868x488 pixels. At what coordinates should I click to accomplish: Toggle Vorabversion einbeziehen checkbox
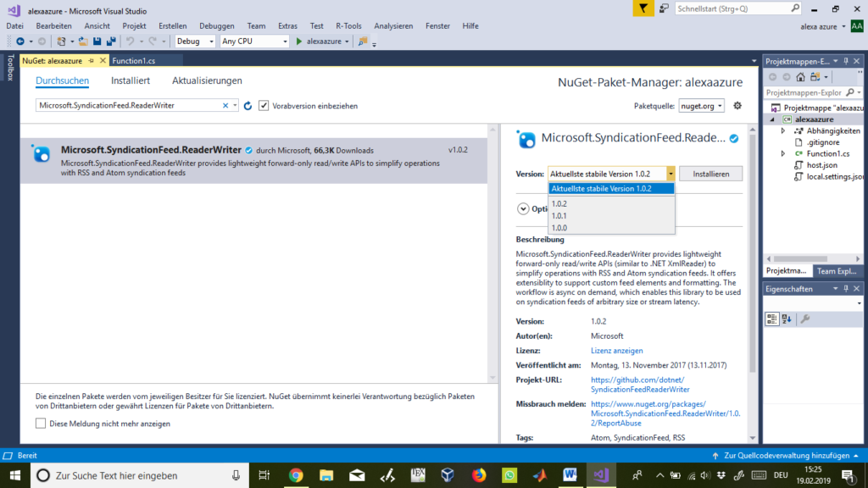264,106
